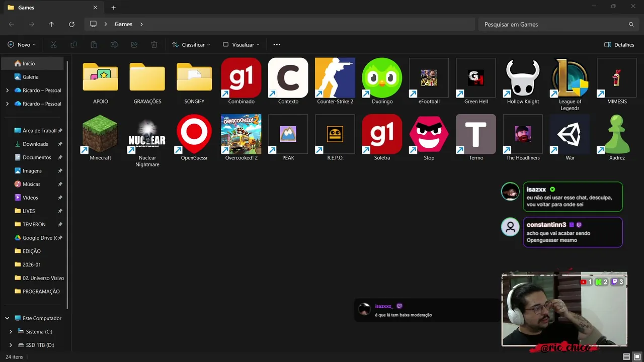The width and height of the screenshot is (644, 362).
Task: Open the Visualizar view dropdown
Action: (x=241, y=45)
